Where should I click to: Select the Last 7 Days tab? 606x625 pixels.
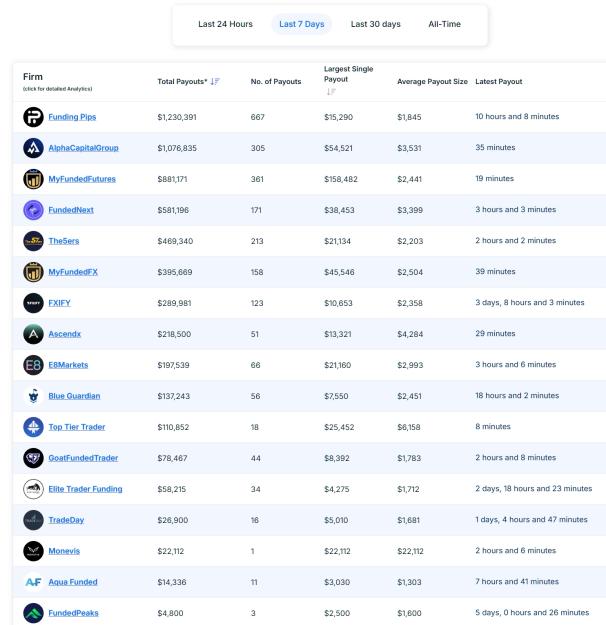click(x=302, y=24)
